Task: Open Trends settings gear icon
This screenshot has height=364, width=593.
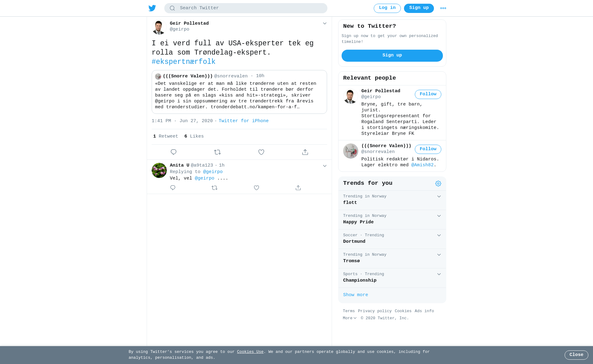Action: [438, 184]
